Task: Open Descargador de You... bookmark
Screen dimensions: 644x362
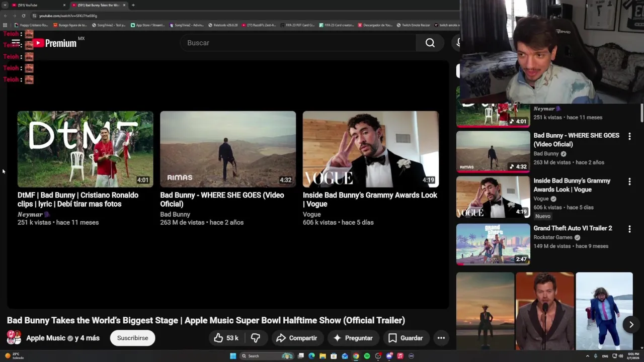Action: [x=375, y=25]
